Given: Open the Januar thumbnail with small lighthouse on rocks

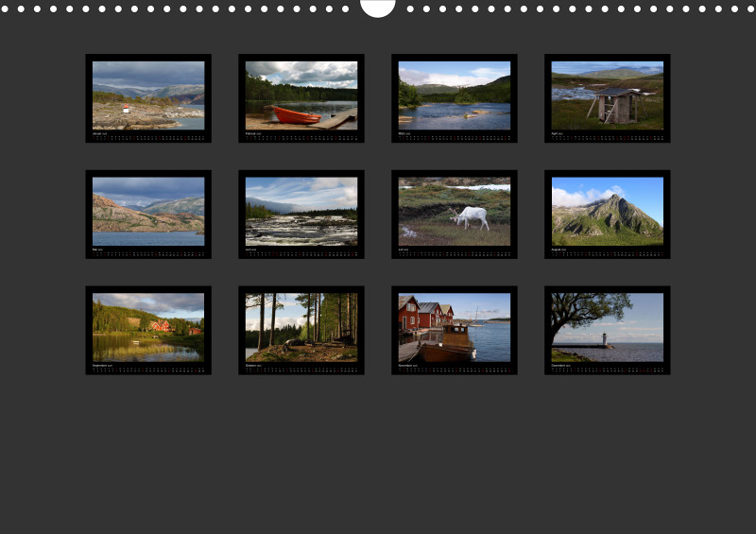Looking at the screenshot, I should 148,98.
